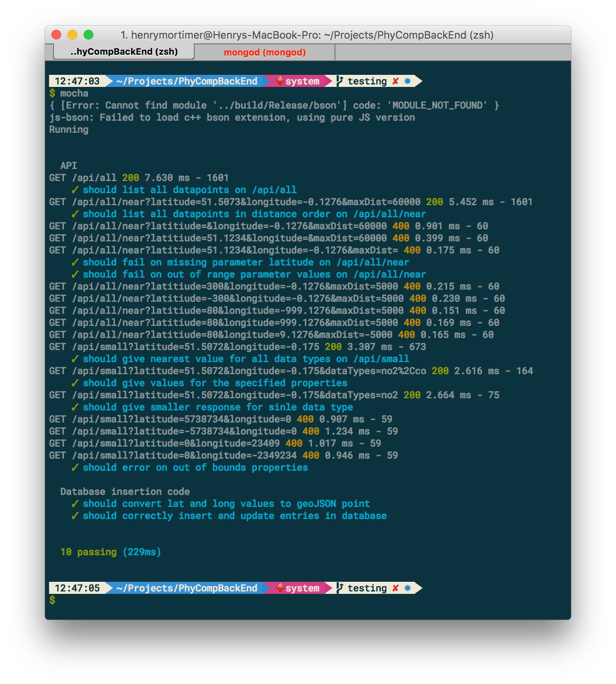616x684 pixels.
Task: Click the 'mocha' command text
Action: 74,93
